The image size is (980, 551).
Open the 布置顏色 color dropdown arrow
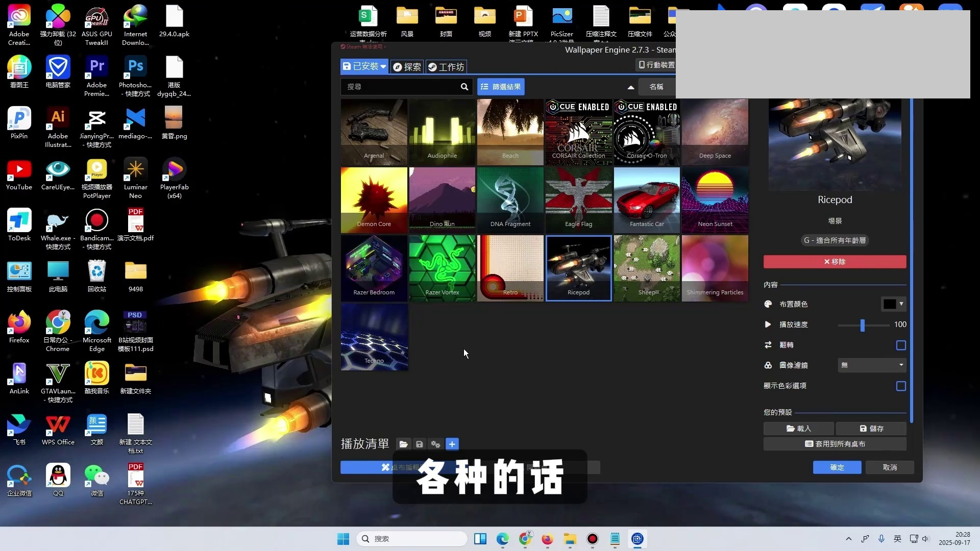901,304
